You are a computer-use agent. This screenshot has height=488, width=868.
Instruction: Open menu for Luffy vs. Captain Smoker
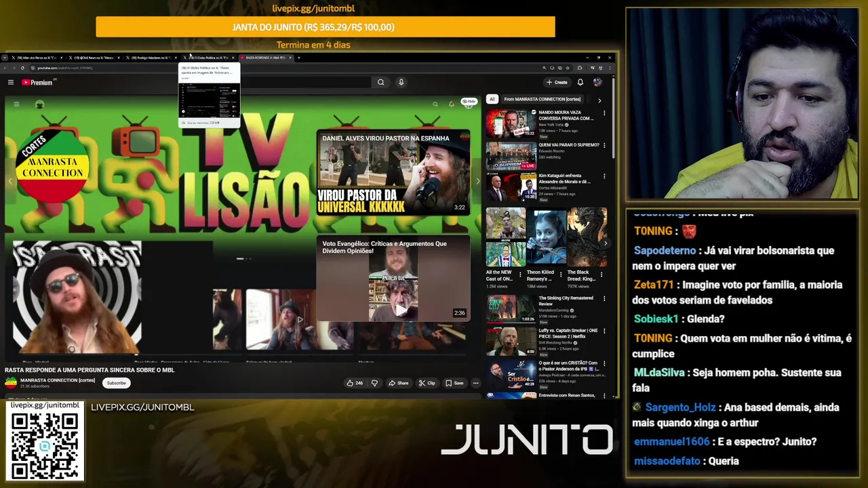[x=604, y=331]
